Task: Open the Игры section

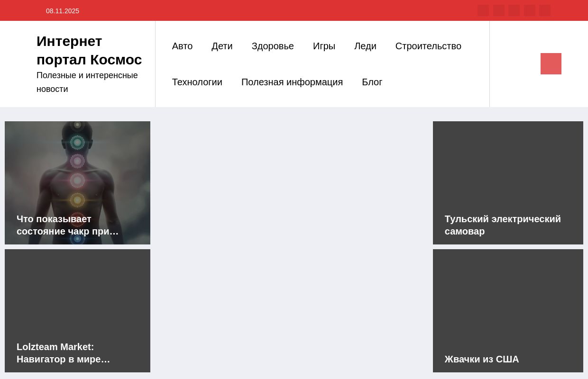Action: [324, 46]
